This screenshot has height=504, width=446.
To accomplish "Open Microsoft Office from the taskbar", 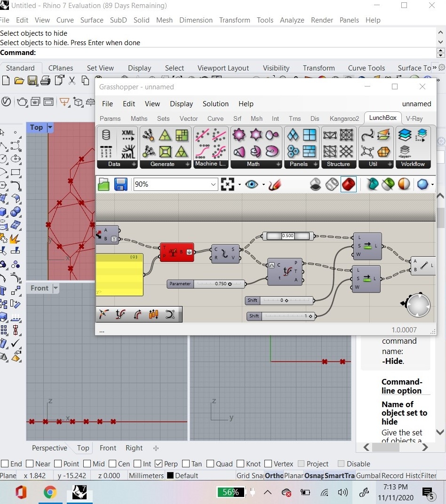I will tap(21, 492).
